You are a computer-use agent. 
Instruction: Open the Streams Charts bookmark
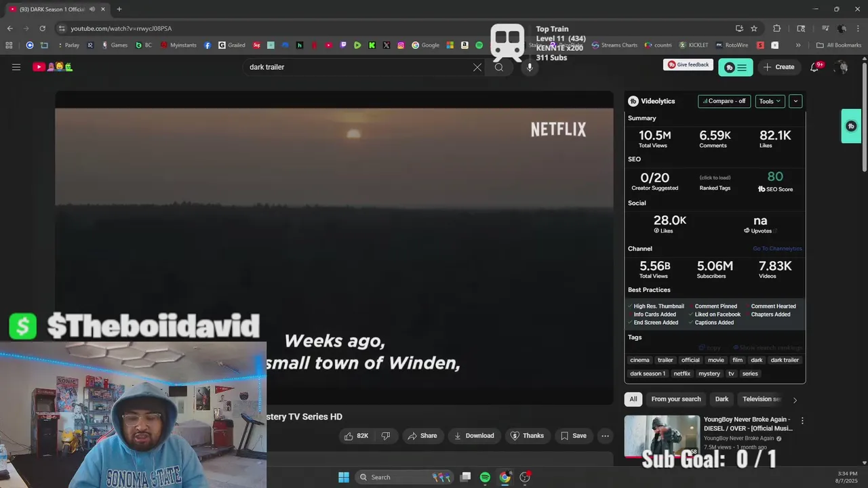click(x=614, y=45)
